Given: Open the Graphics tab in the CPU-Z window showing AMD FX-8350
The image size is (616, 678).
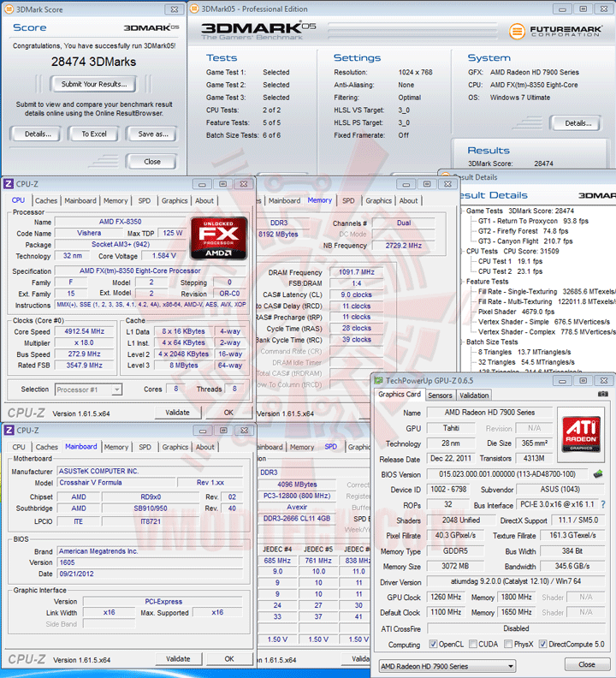Looking at the screenshot, I should coord(175,200).
